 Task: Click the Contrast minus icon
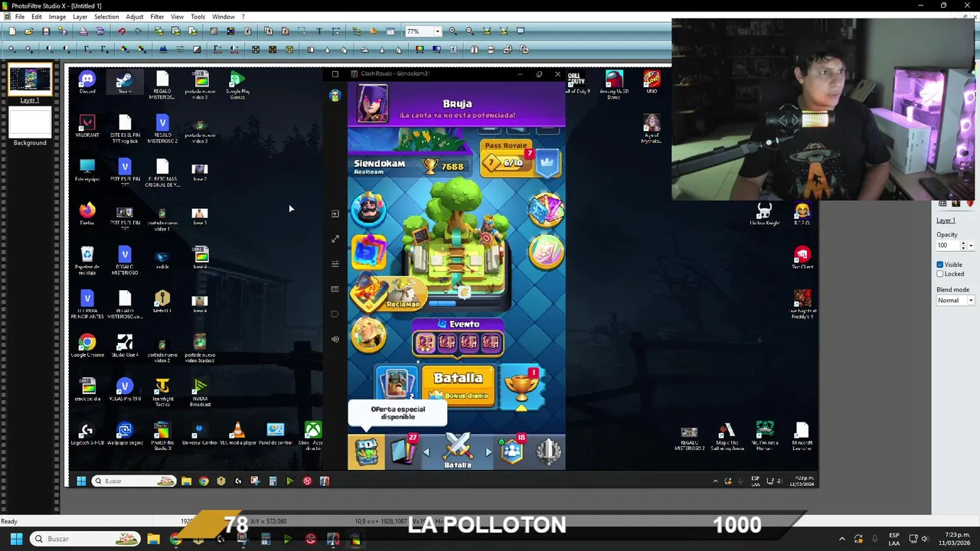click(x=50, y=49)
